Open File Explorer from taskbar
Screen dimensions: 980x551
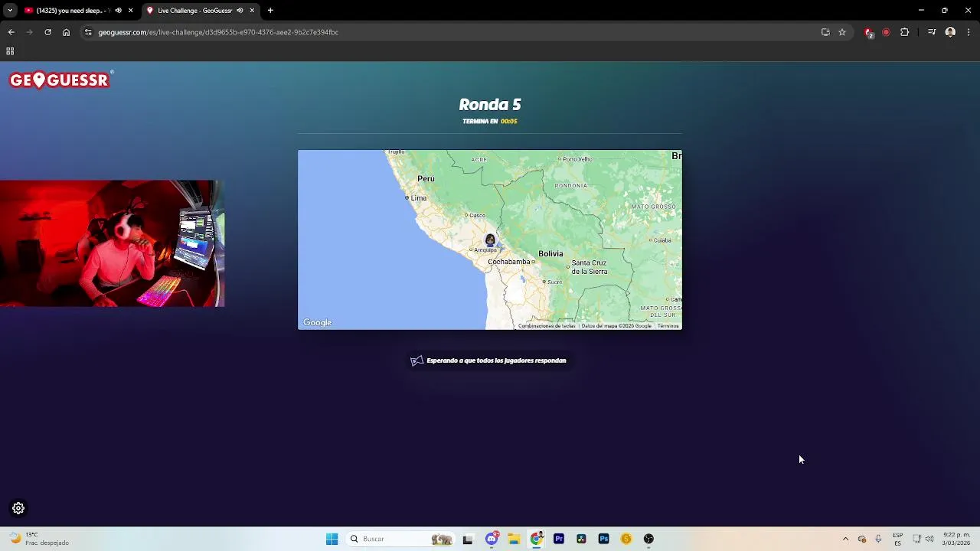point(514,539)
